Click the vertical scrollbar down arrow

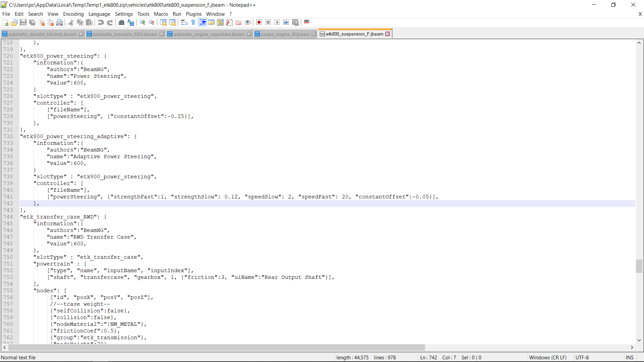pyautogui.click(x=639, y=340)
